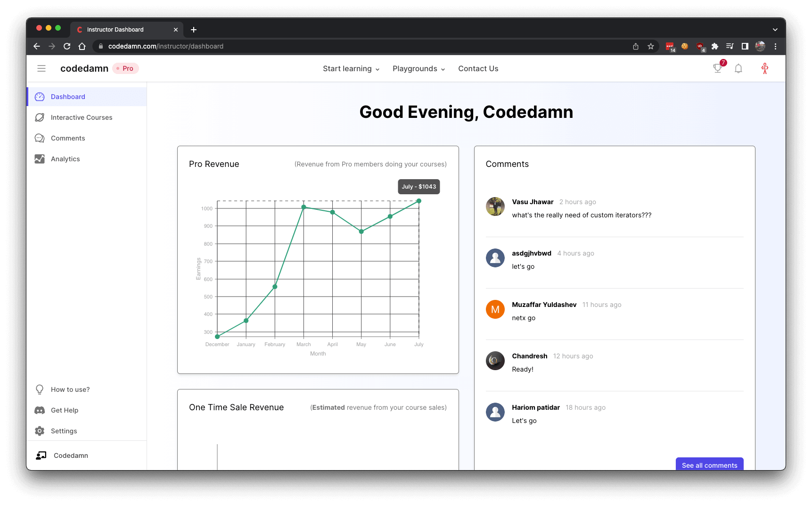This screenshot has height=505, width=812.
Task: Click the How to use lightbulb icon
Action: (40, 389)
